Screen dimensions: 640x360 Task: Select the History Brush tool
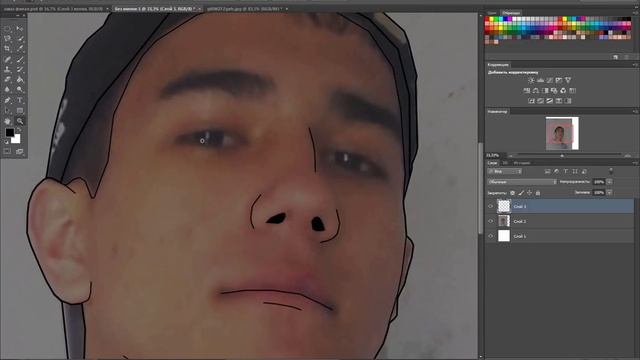(x=20, y=69)
